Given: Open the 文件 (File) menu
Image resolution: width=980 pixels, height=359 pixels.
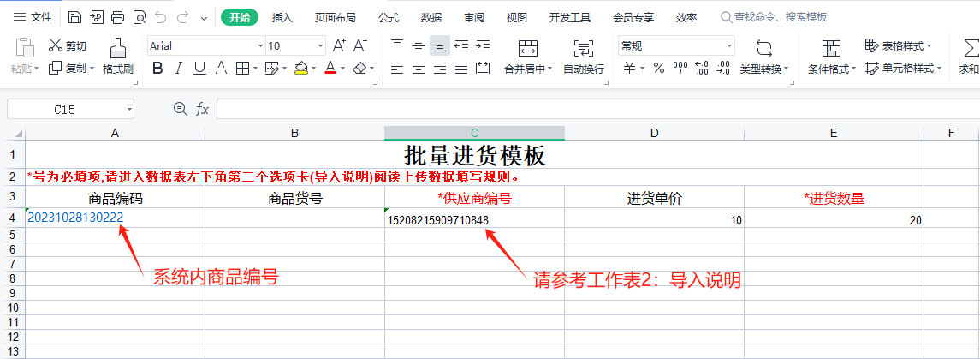Looking at the screenshot, I should point(34,17).
